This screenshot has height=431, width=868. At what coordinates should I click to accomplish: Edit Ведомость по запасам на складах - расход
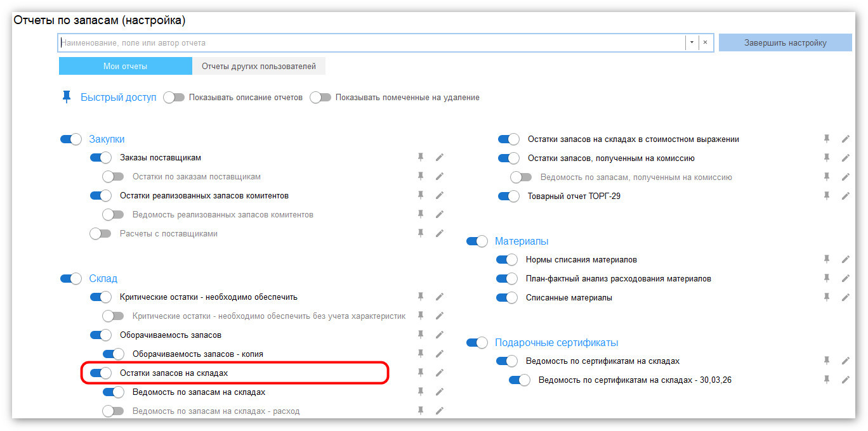point(439,411)
